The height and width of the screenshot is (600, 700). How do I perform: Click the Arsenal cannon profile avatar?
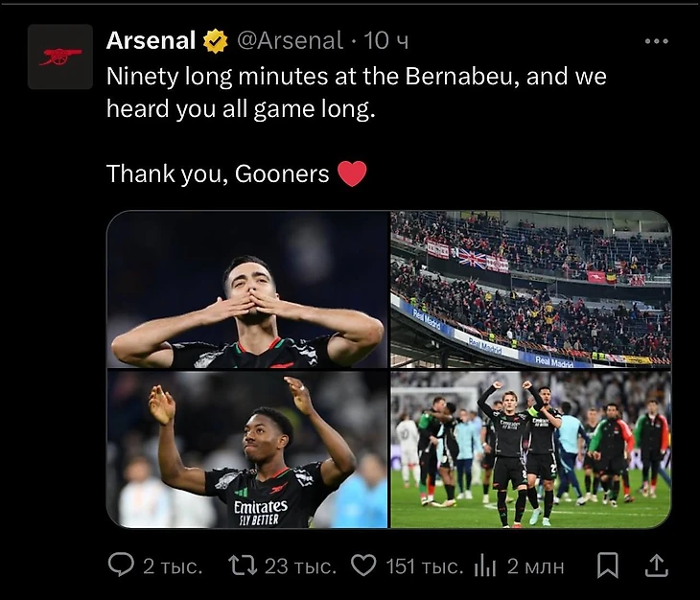tap(59, 58)
